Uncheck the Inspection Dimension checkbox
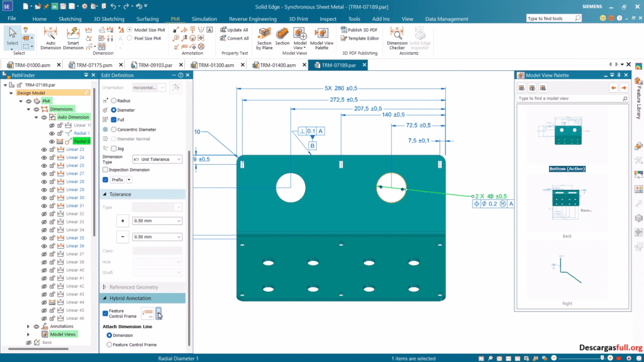The height and width of the screenshot is (362, 644). coord(104,169)
